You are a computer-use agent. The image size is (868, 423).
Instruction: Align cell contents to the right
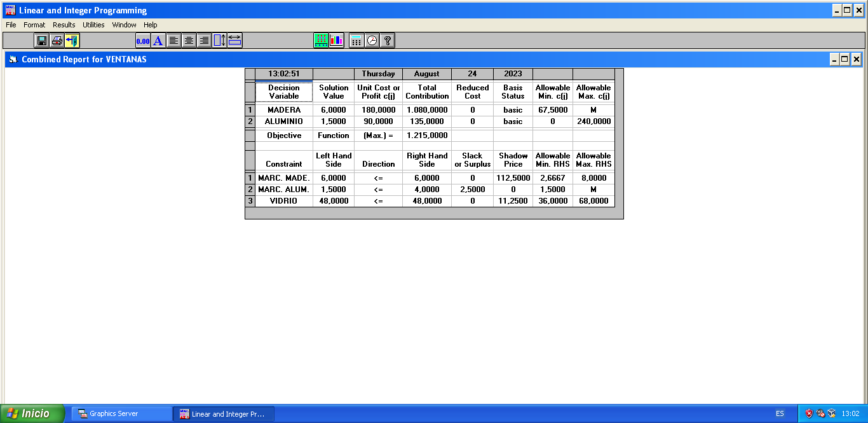[203, 39]
